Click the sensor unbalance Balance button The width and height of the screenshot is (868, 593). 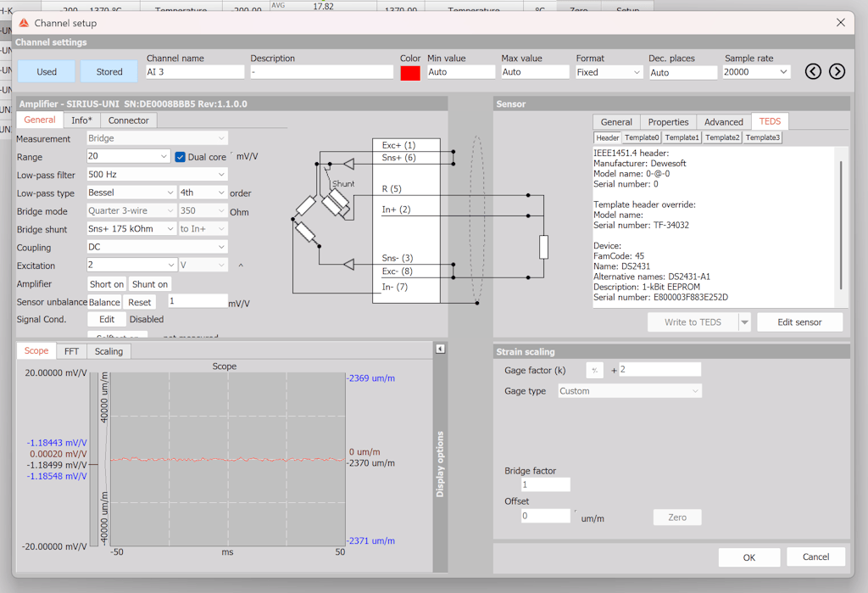(x=104, y=302)
